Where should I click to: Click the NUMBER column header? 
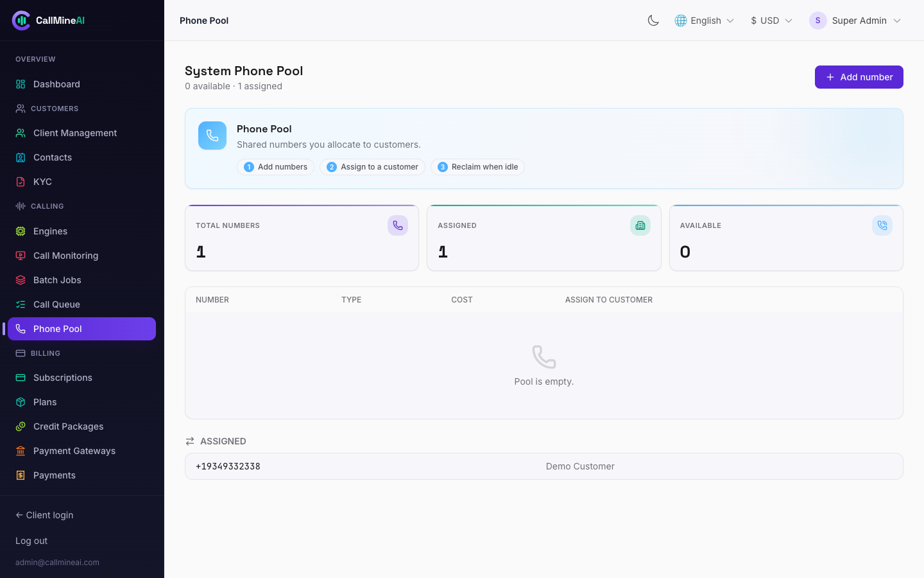(212, 300)
